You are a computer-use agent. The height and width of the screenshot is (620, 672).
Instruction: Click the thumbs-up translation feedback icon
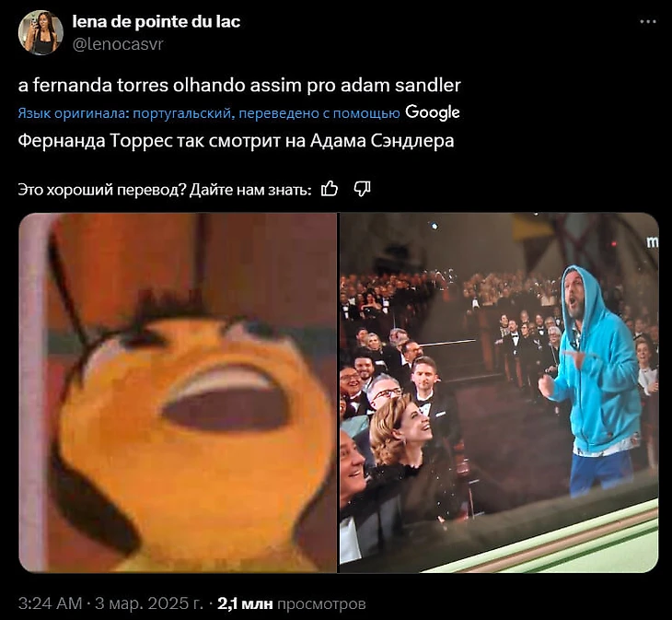pyautogui.click(x=330, y=189)
